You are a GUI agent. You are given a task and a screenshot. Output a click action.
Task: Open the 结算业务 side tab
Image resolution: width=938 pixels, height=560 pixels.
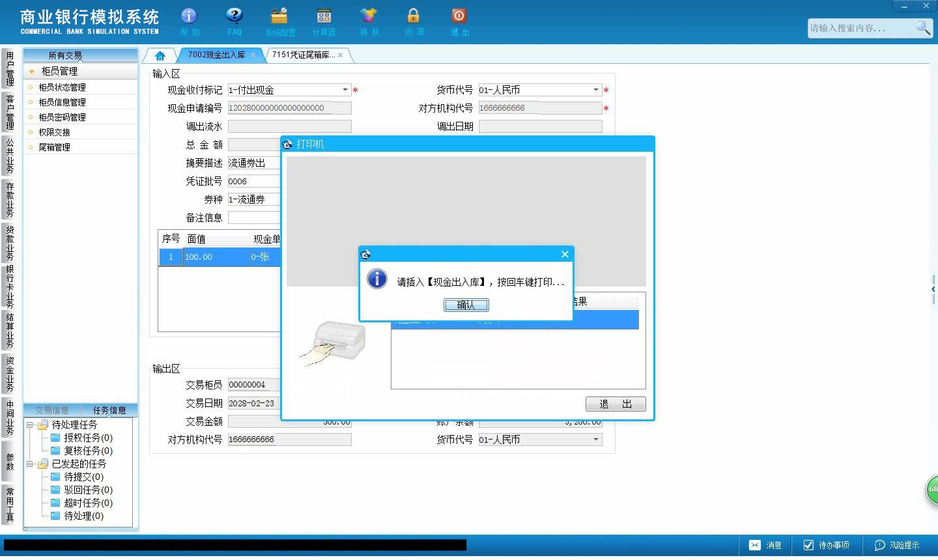pyautogui.click(x=9, y=330)
